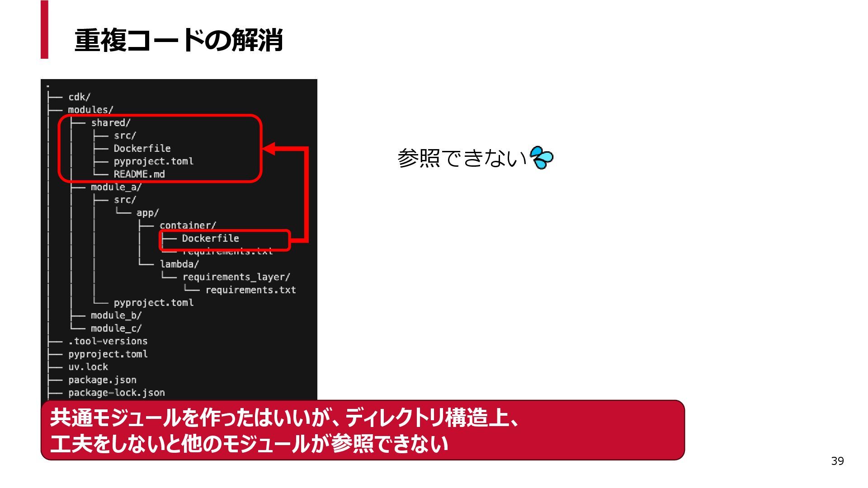Click the package.json file entry
This screenshot has width=868, height=488.
[102, 380]
